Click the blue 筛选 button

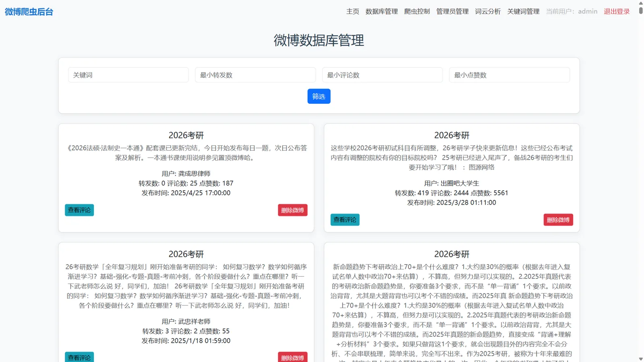(319, 96)
